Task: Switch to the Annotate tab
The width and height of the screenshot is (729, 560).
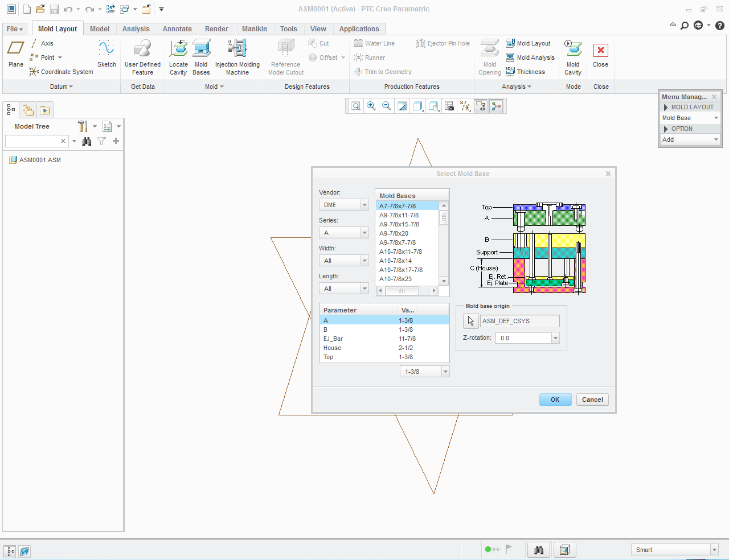Action: (177, 29)
